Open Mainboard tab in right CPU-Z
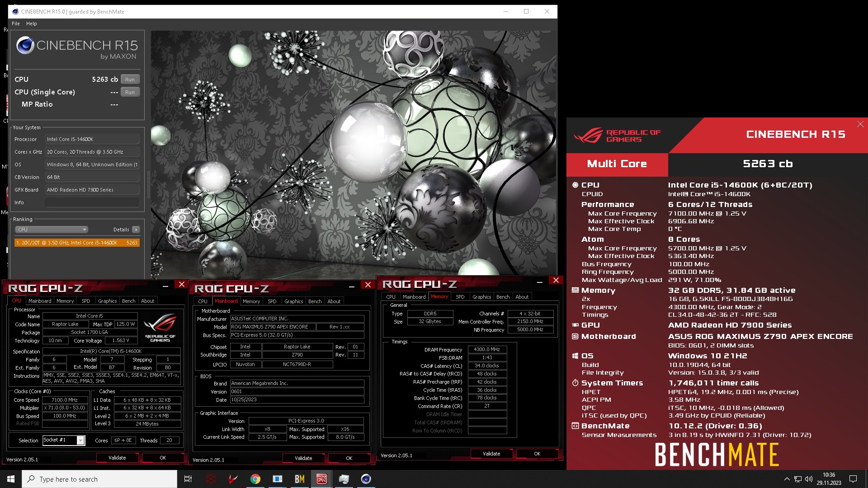868x488 pixels. (x=414, y=297)
